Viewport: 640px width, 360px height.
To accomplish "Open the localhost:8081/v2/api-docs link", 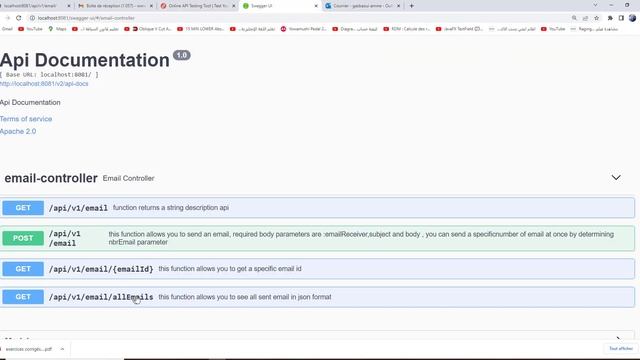I will [x=44, y=84].
